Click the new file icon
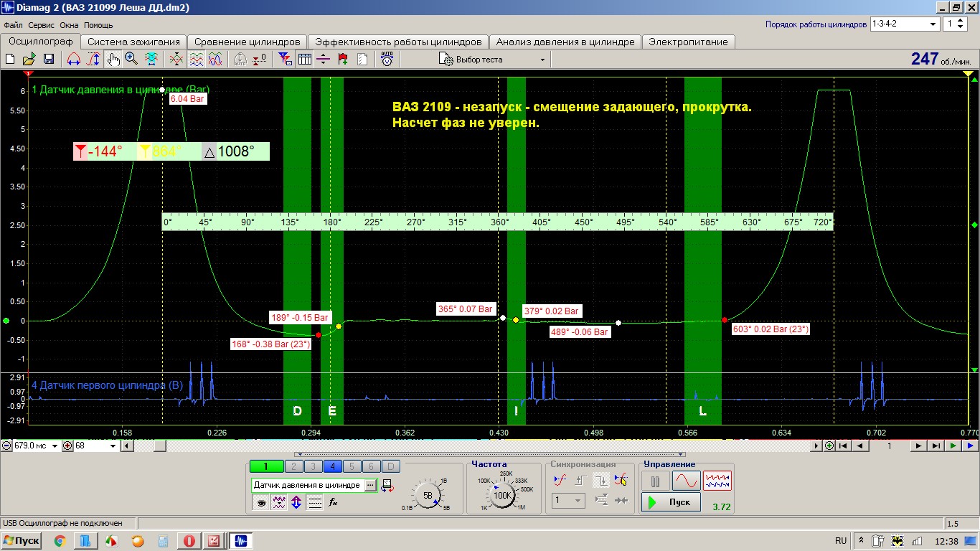This screenshot has width=980, height=551. tap(11, 60)
